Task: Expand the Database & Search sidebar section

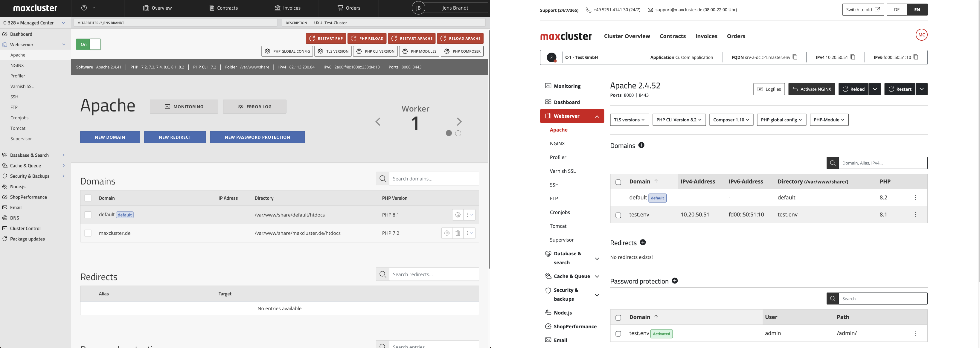Action: (x=35, y=155)
